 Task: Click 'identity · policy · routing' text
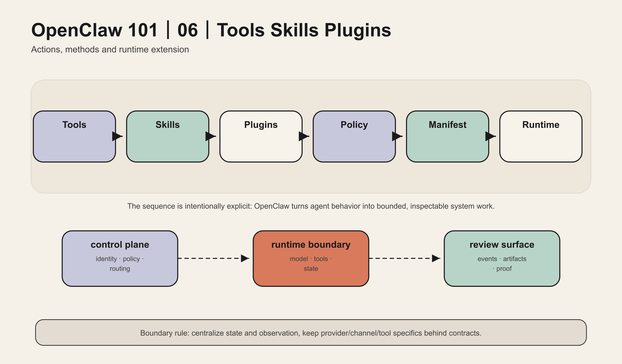(120, 264)
